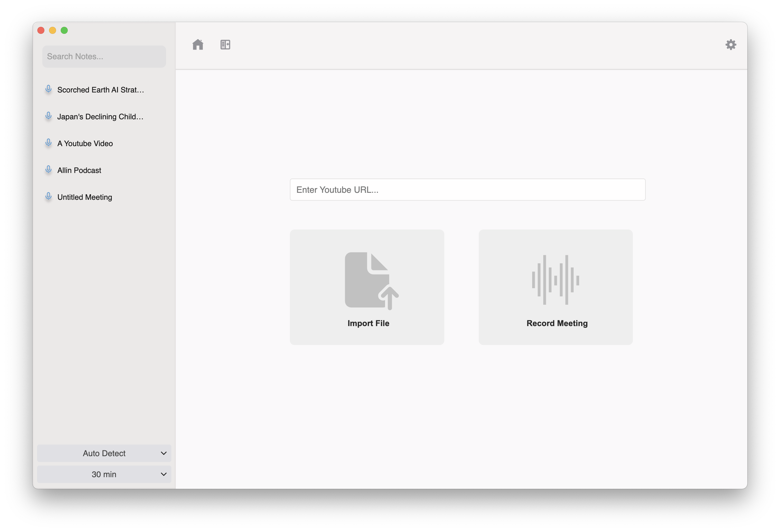This screenshot has height=532, width=780.
Task: Switch to the grid/kanban view
Action: [x=225, y=44]
